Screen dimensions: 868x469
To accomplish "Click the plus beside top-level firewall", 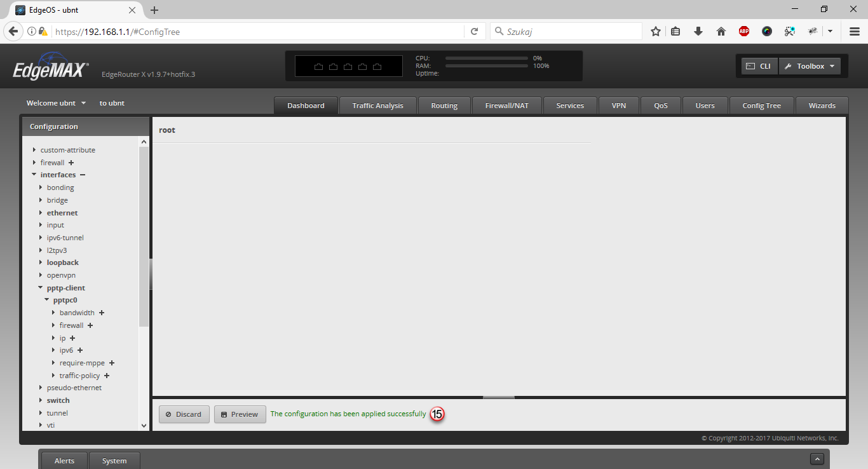I will click(71, 163).
